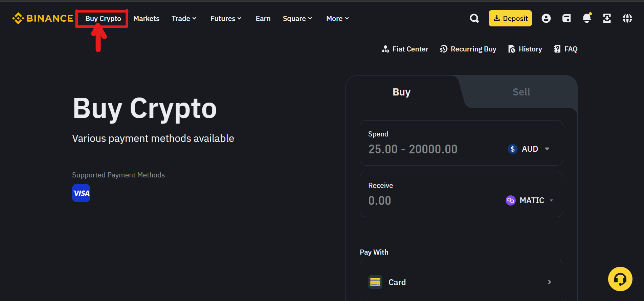Click the Deposit button
644x301 pixels.
[x=510, y=18]
